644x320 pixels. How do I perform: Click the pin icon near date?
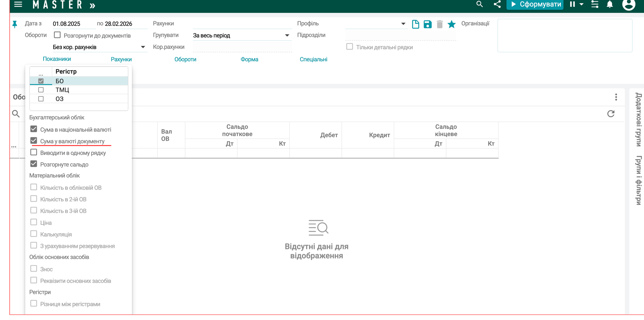(15, 24)
